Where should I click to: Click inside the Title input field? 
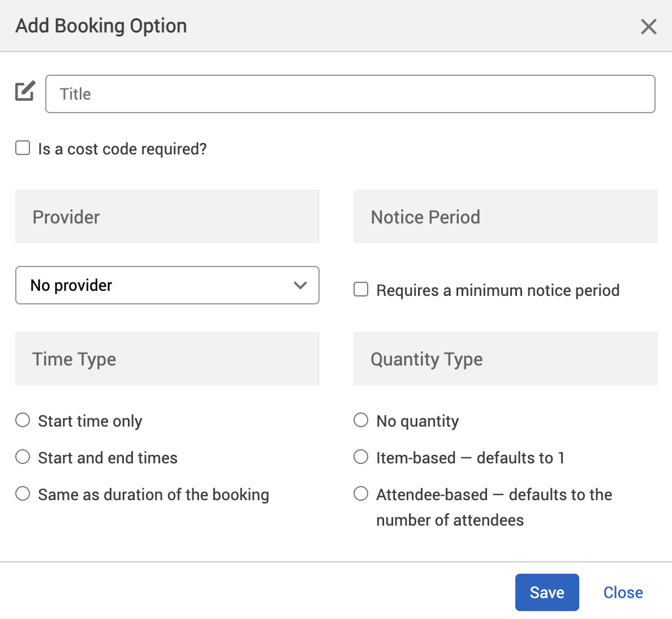click(350, 94)
